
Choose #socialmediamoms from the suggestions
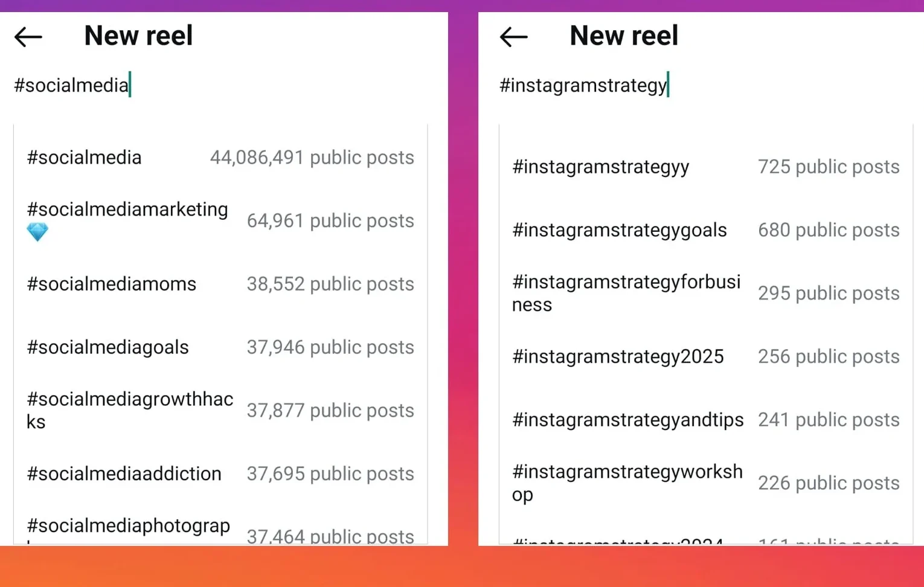click(220, 284)
